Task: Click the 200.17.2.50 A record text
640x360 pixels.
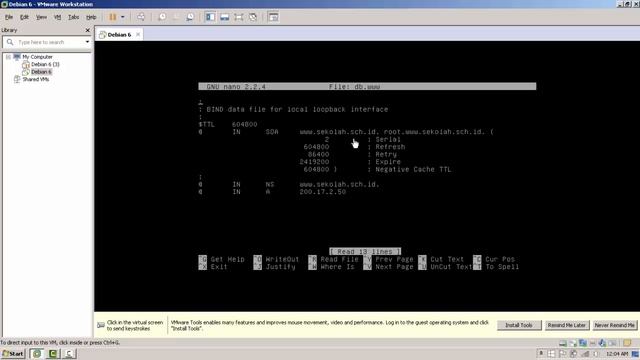Action: [322, 192]
